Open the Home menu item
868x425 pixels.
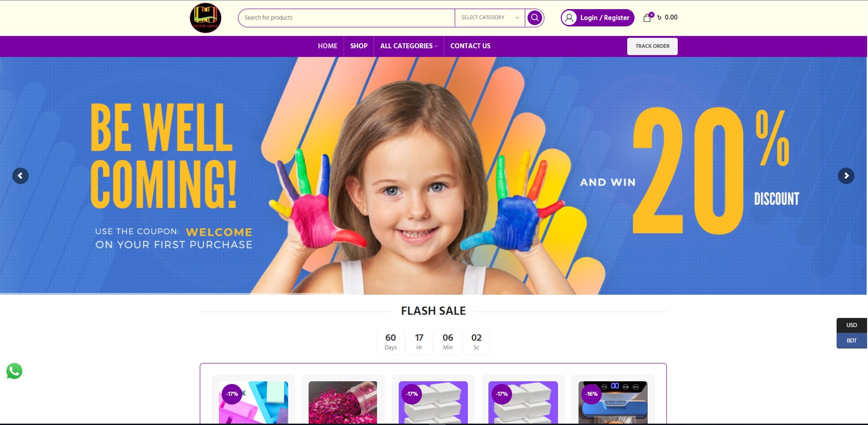(328, 46)
